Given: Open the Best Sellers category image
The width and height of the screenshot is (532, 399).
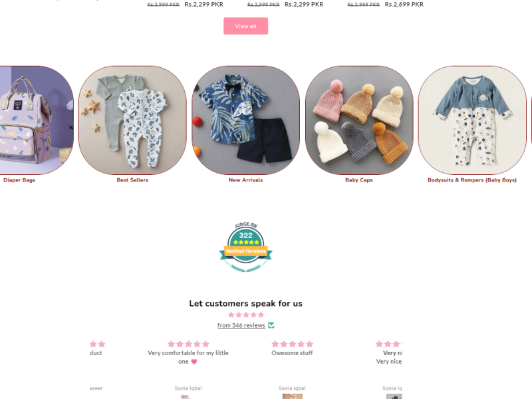Looking at the screenshot, I should pyautogui.click(x=132, y=120).
